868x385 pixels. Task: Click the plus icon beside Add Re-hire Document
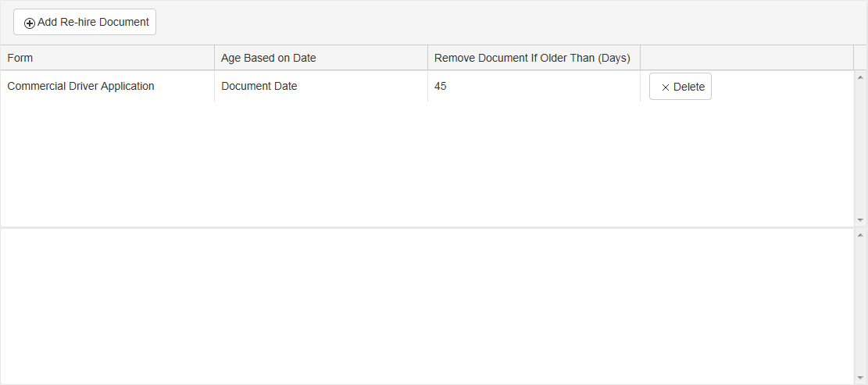(30, 23)
